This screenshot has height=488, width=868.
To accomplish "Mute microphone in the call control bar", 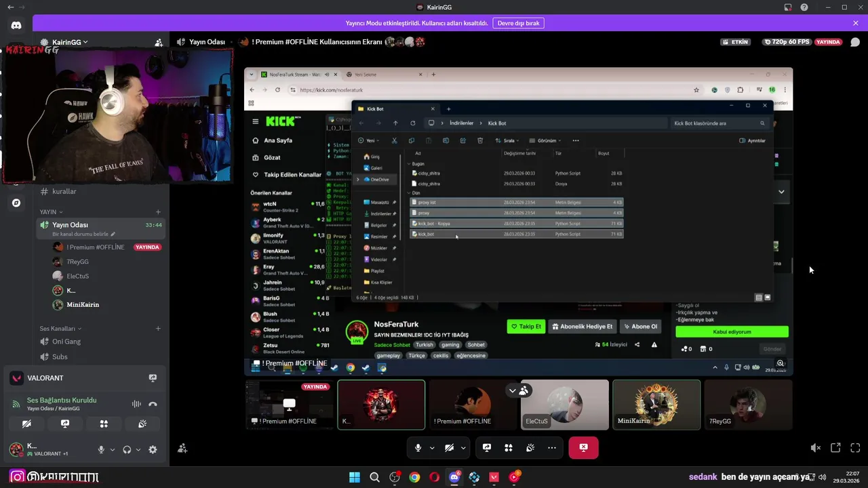I will click(x=418, y=448).
